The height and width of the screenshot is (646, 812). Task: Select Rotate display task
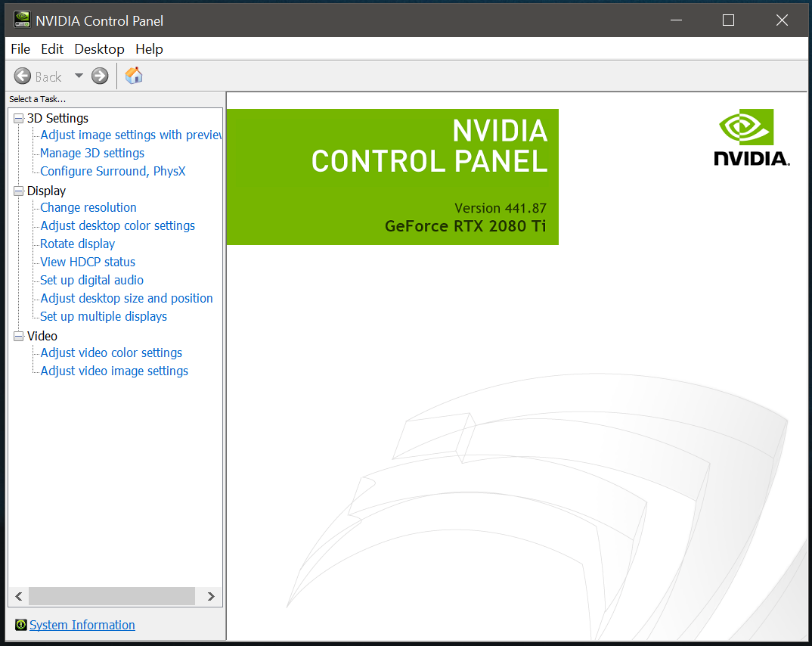tap(78, 244)
